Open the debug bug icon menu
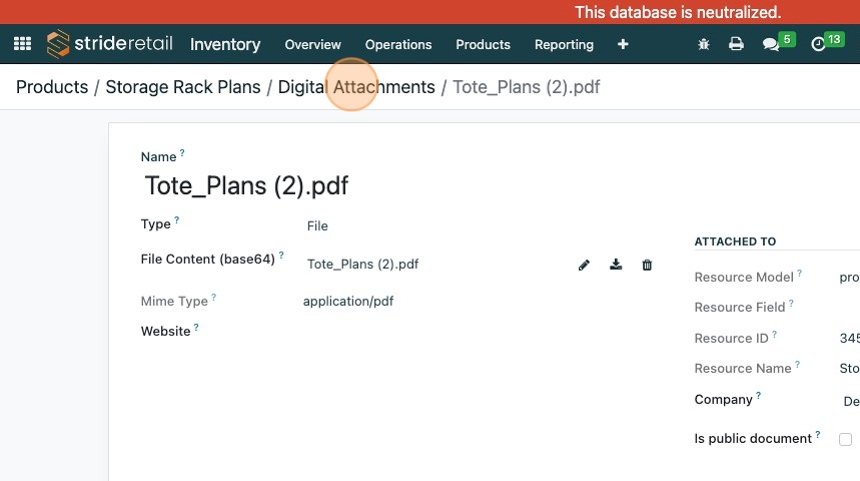The width and height of the screenshot is (860, 481). coord(704,44)
